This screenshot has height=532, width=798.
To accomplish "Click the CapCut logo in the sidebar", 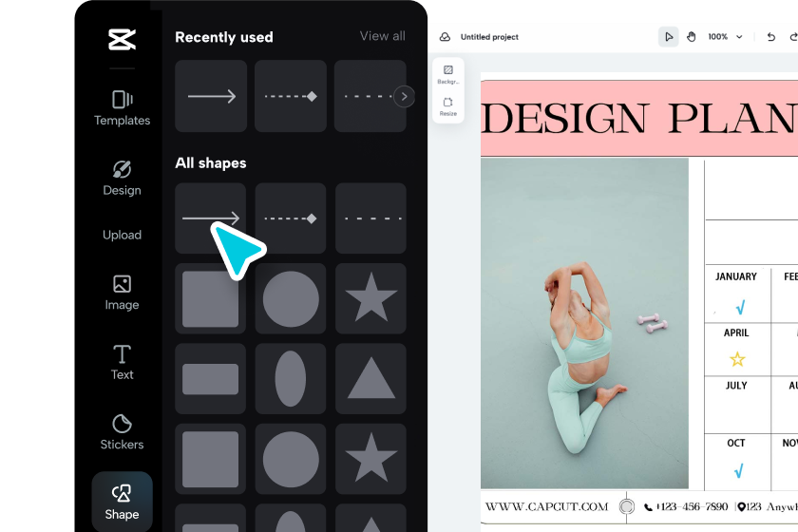I will pos(123,39).
